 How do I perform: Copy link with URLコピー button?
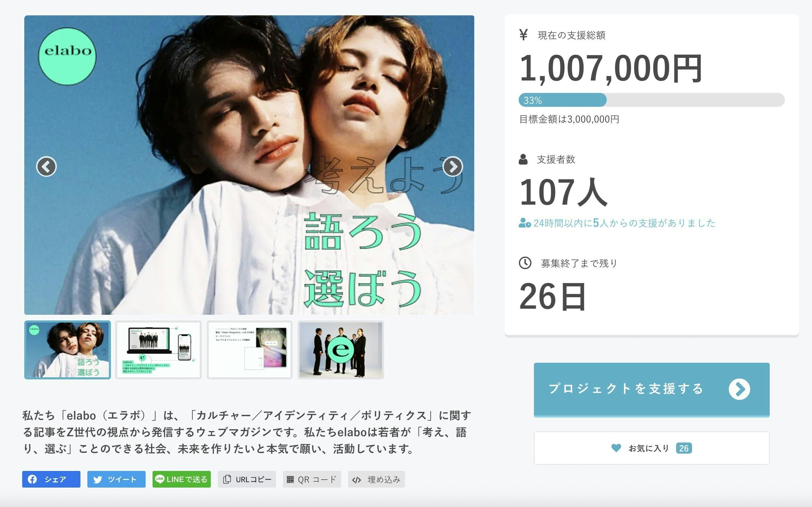[x=247, y=479]
